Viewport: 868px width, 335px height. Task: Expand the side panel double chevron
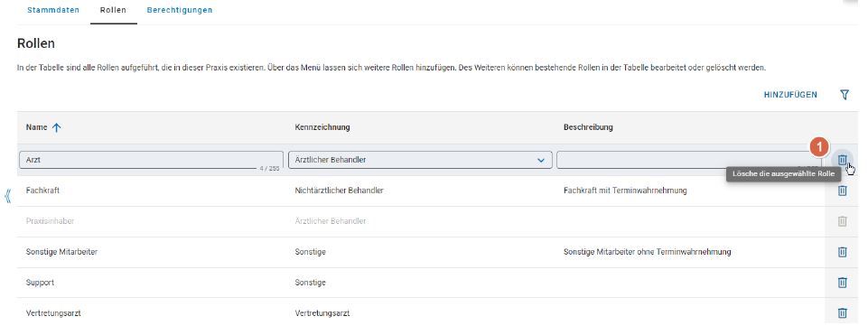(x=8, y=196)
